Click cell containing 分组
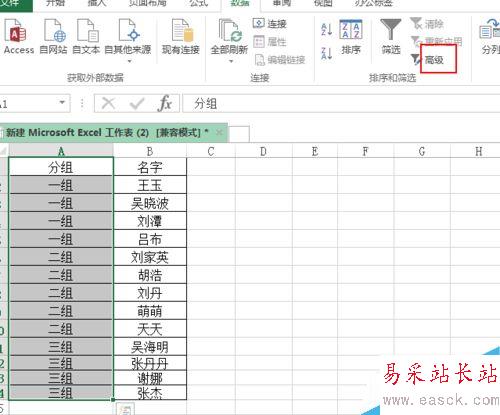 (x=61, y=167)
